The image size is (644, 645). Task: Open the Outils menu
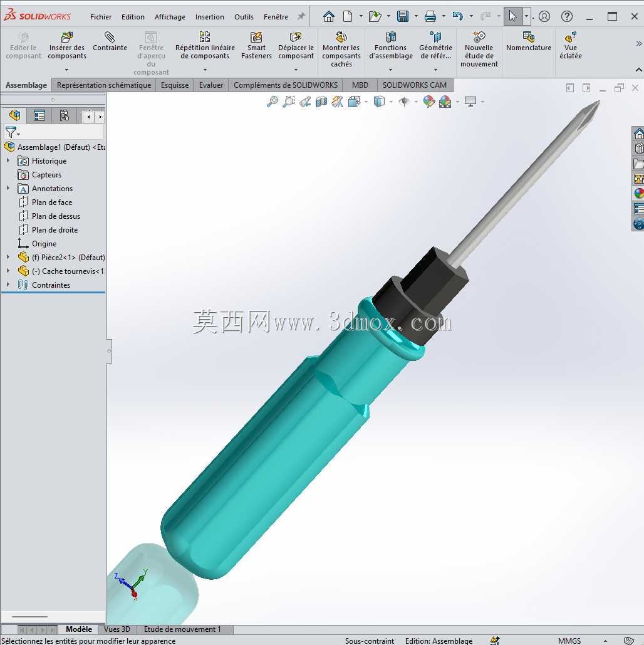coord(244,17)
